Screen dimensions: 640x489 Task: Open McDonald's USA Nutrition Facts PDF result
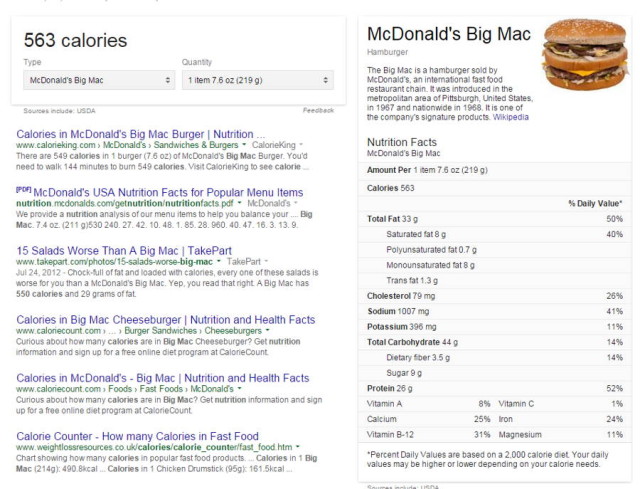tap(168, 192)
